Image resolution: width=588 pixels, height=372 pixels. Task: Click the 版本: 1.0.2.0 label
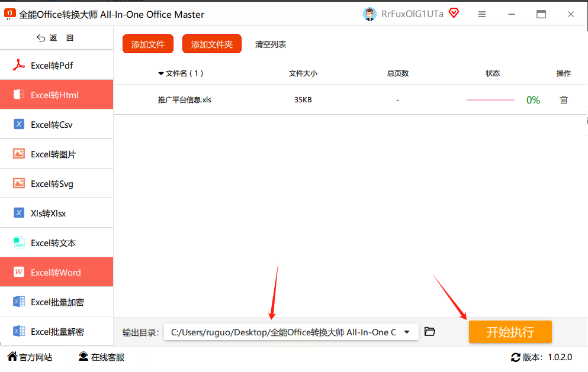[547, 357]
